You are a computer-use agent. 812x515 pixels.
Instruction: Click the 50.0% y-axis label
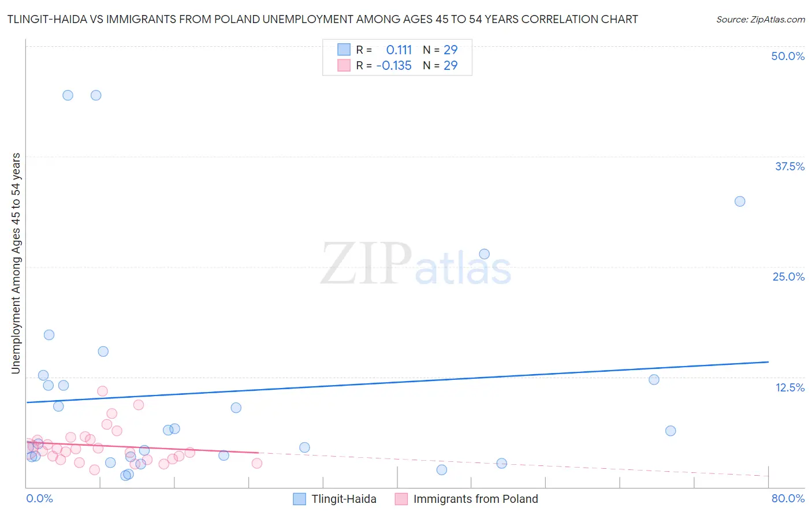[x=788, y=56]
